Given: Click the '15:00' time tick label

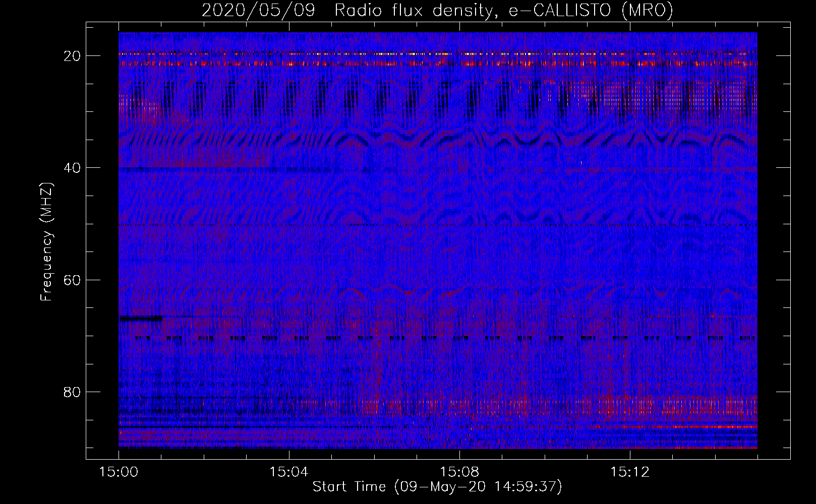Looking at the screenshot, I should (x=119, y=472).
